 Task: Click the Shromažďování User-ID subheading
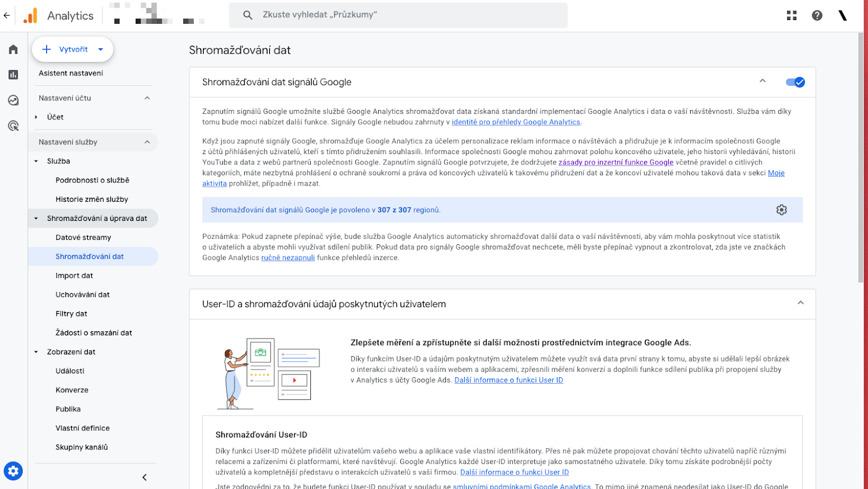click(261, 435)
